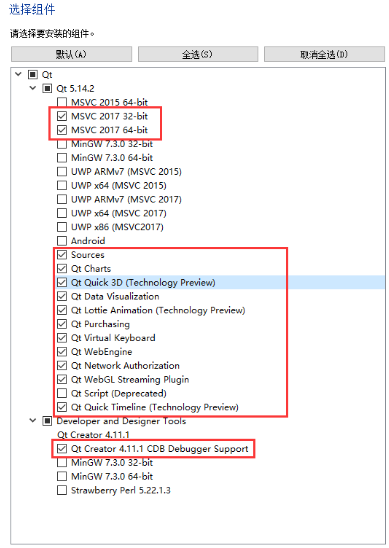The height and width of the screenshot is (548, 389).
Task: Uncheck the Qt Purchasing checkbox
Action: [x=62, y=324]
